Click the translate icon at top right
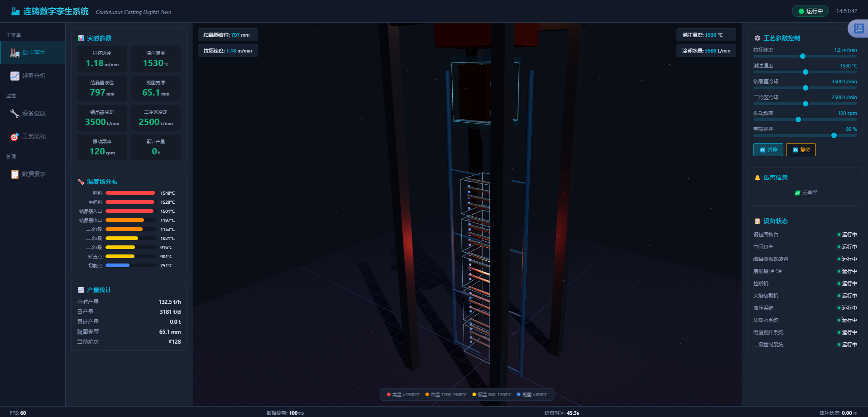The image size is (868, 417). tap(858, 29)
